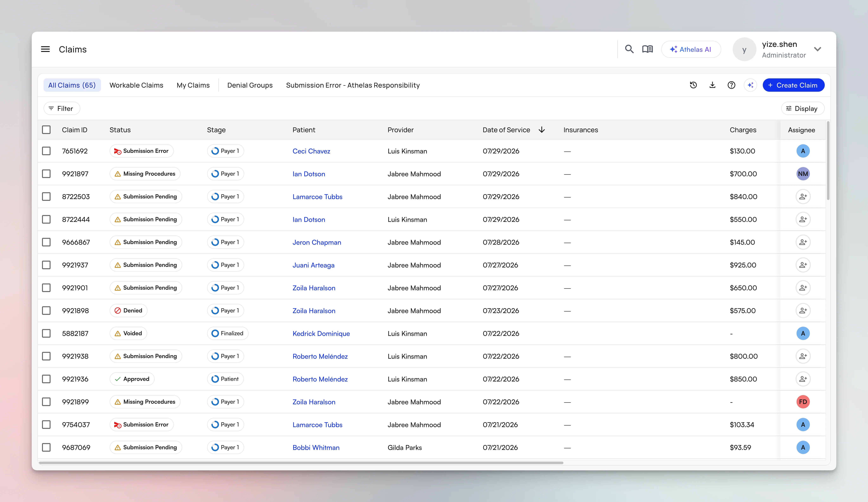Check the box for claim 9666867
Image resolution: width=868 pixels, height=502 pixels.
[46, 242]
